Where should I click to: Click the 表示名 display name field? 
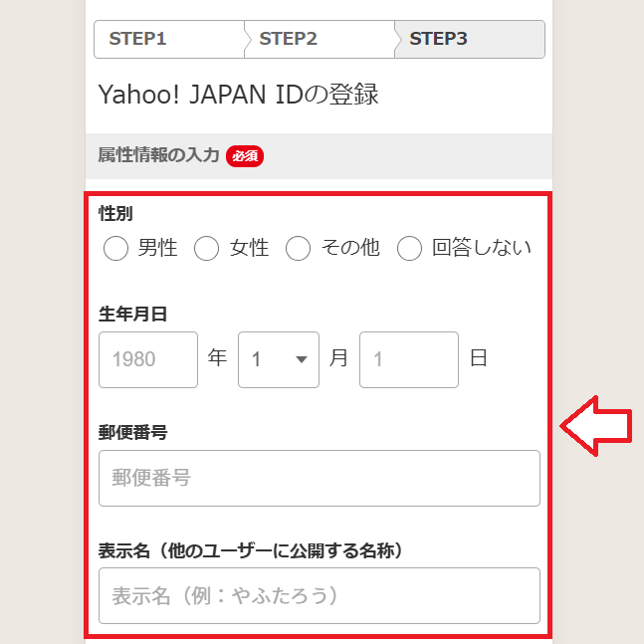tap(320, 595)
